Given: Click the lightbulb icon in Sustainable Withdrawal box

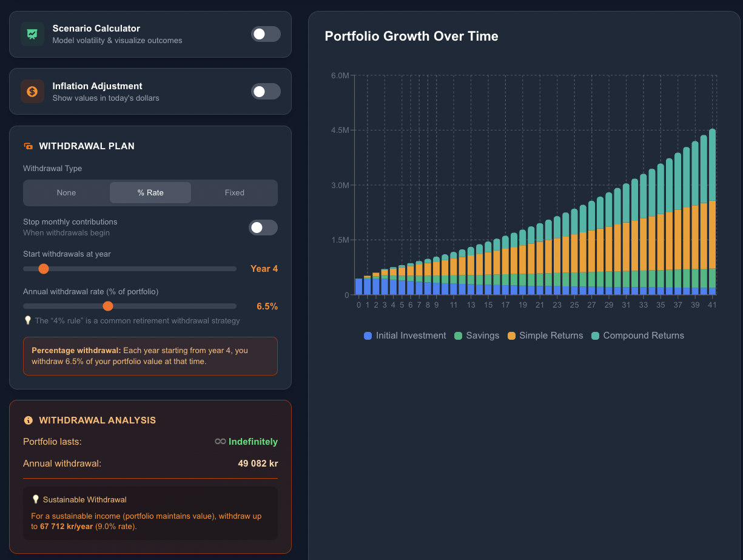Looking at the screenshot, I should (35, 499).
